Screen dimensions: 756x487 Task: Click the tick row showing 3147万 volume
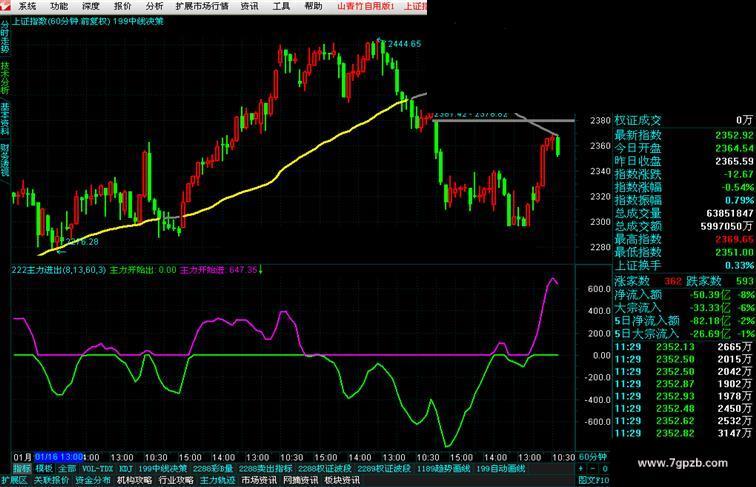coord(683,433)
